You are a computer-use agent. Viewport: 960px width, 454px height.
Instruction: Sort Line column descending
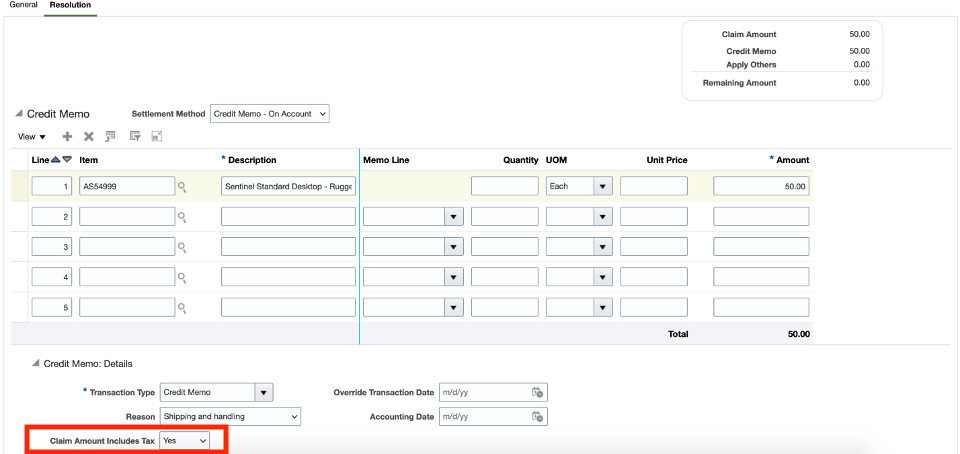tap(67, 159)
